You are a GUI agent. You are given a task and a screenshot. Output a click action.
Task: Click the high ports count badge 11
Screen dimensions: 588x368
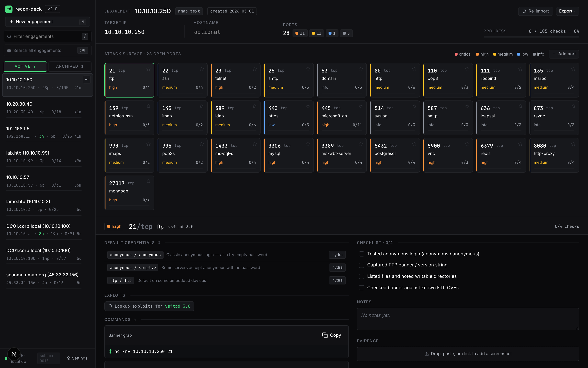tap(300, 33)
